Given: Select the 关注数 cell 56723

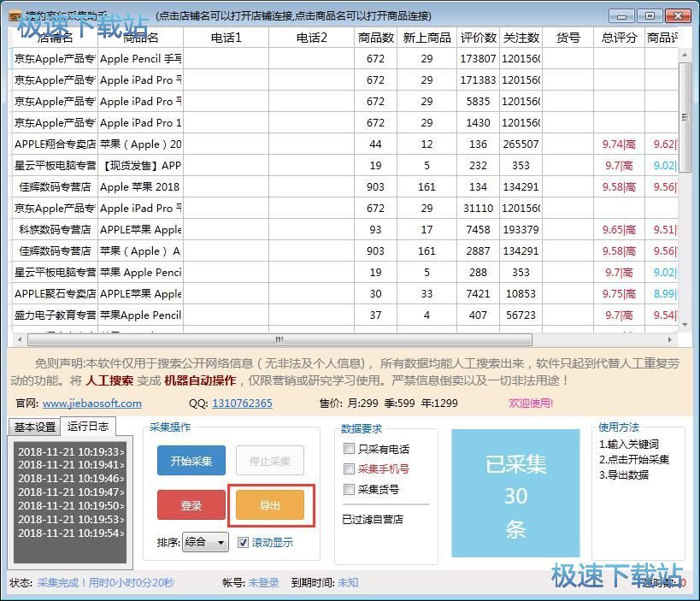Looking at the screenshot, I should coord(521,315).
